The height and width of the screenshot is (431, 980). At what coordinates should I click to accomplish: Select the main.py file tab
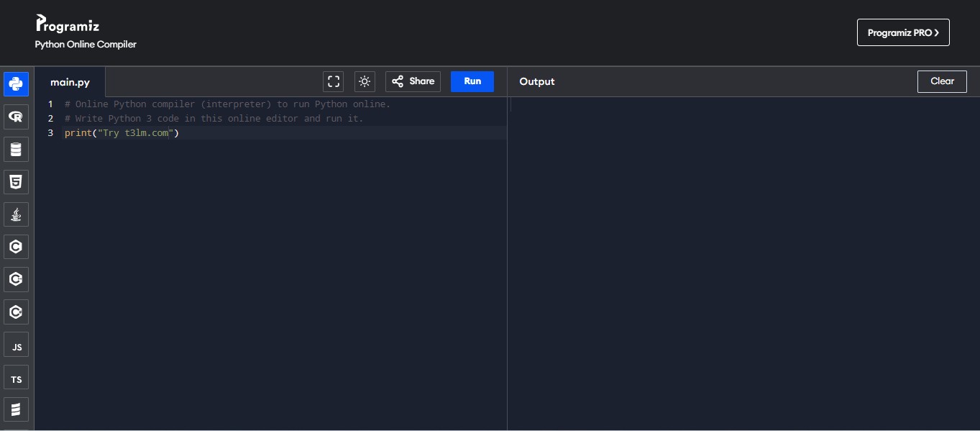tap(70, 82)
